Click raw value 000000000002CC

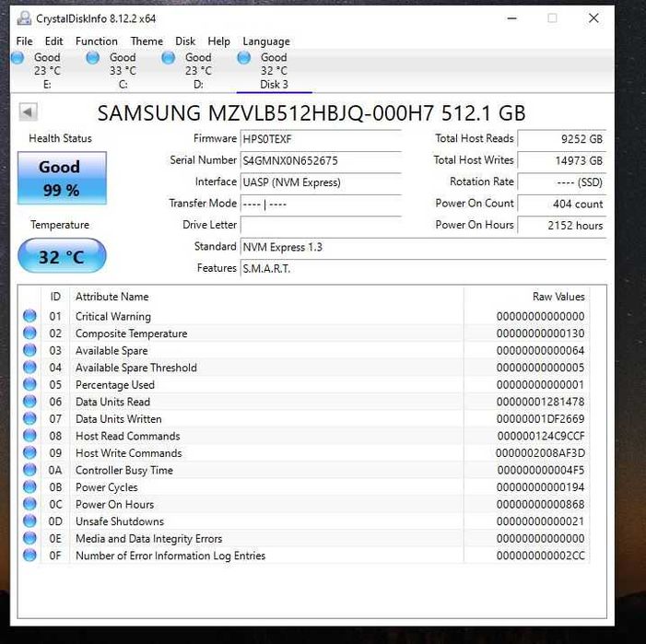pos(540,556)
